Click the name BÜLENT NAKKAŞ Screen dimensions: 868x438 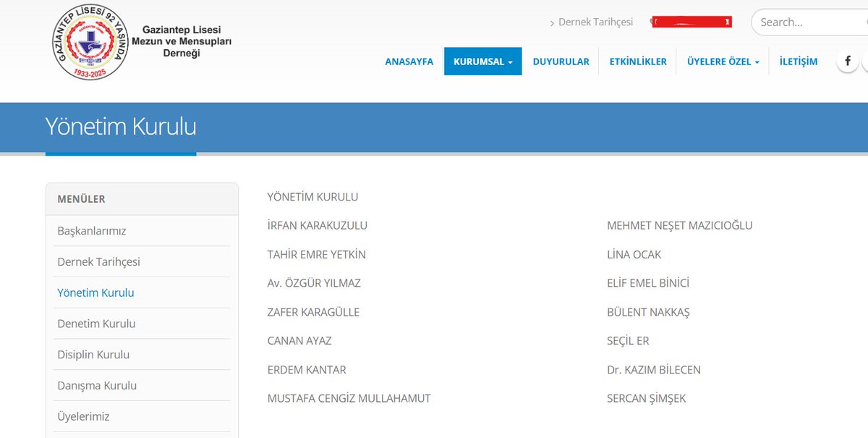(x=649, y=312)
